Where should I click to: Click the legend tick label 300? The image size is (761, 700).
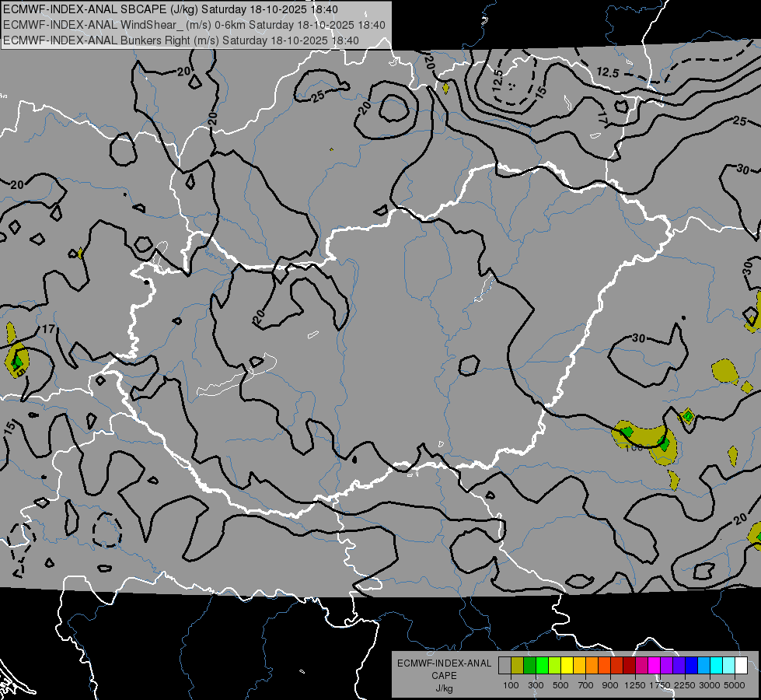[x=536, y=685]
